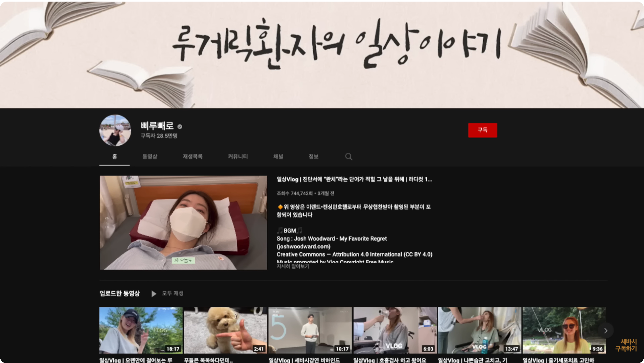Open the 2:41 plush dog video thumbnail
The width and height of the screenshot is (644, 363).
tap(225, 330)
